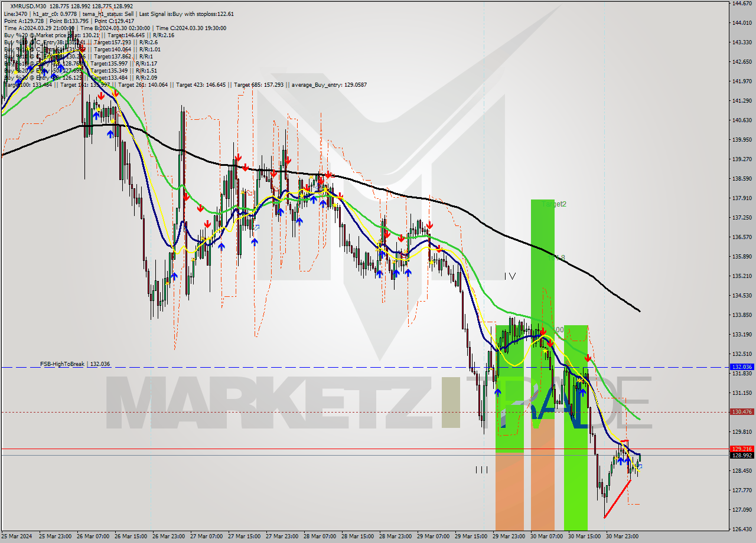Click the red 130.476 price tag
Screen dimensions: 756x543
(x=742, y=412)
